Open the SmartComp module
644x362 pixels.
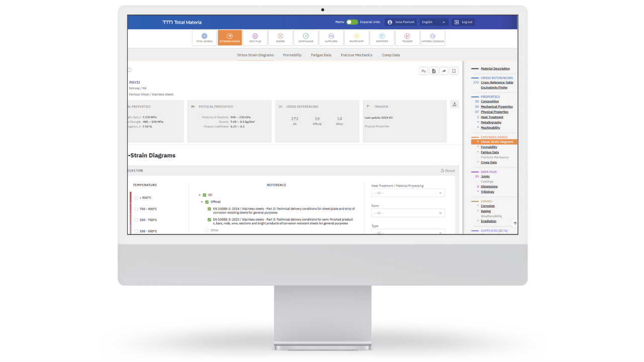tap(357, 38)
